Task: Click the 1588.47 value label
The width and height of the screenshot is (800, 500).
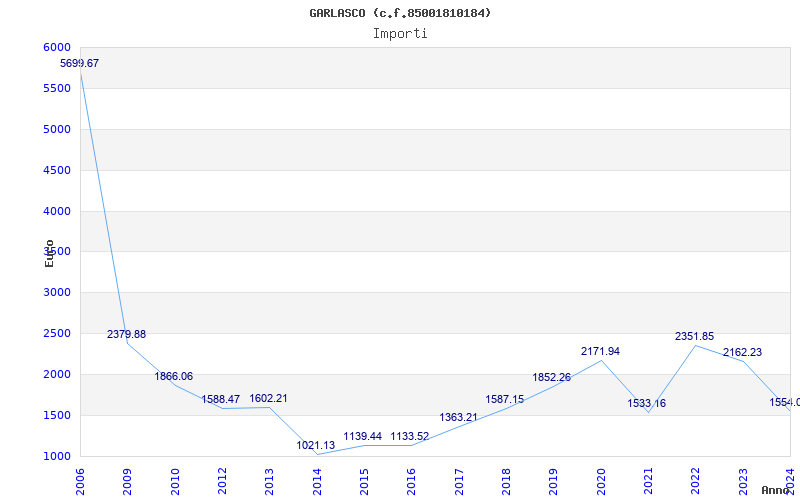Action: coord(220,399)
